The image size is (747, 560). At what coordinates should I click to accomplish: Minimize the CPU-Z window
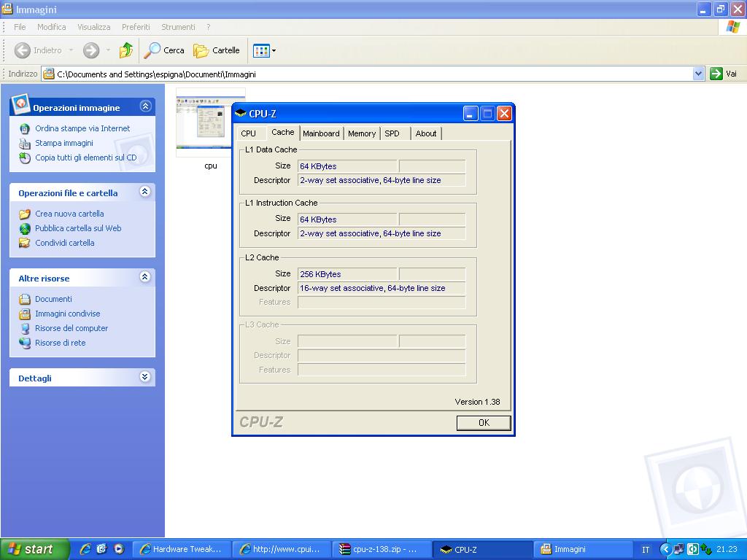[471, 113]
